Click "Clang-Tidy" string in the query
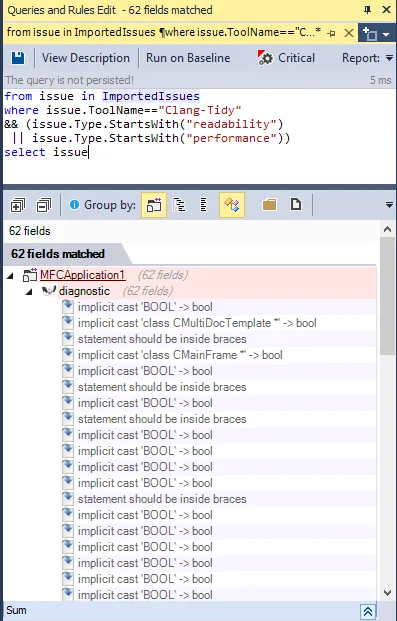This screenshot has width=397, height=621. [199, 110]
